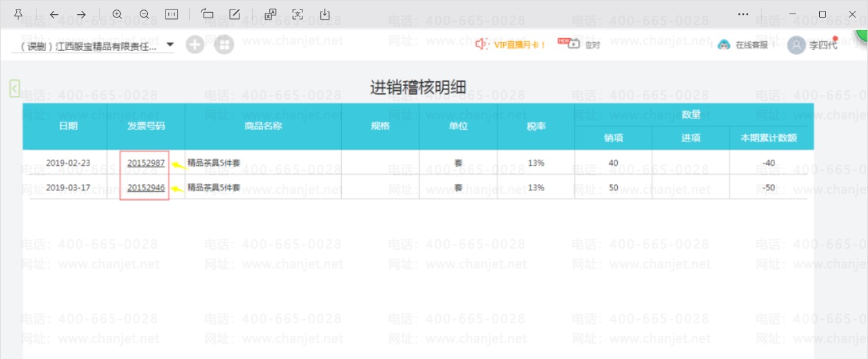
Task: Save the image with download icon
Action: tap(325, 14)
